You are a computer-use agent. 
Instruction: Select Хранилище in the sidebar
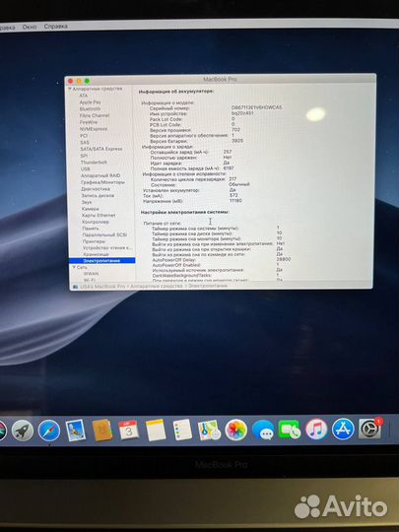coord(96,254)
